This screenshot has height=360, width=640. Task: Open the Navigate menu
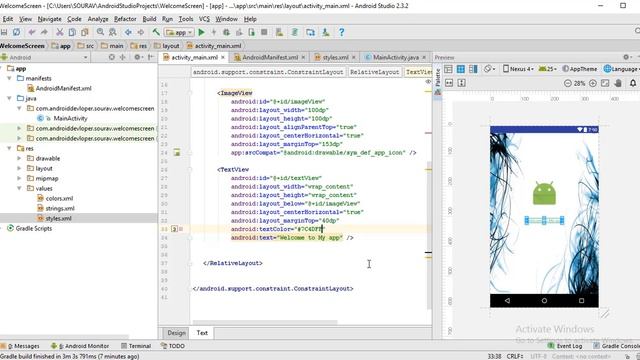pyautogui.click(x=49, y=19)
